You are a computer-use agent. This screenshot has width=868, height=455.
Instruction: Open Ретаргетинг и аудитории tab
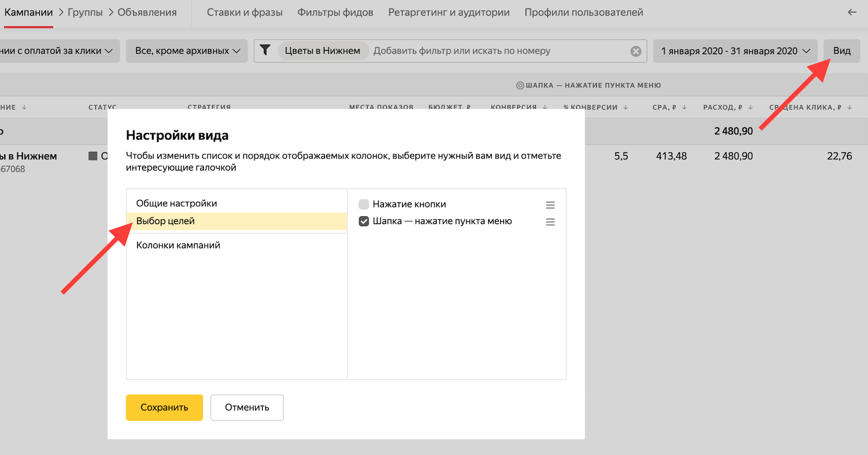[x=449, y=12]
